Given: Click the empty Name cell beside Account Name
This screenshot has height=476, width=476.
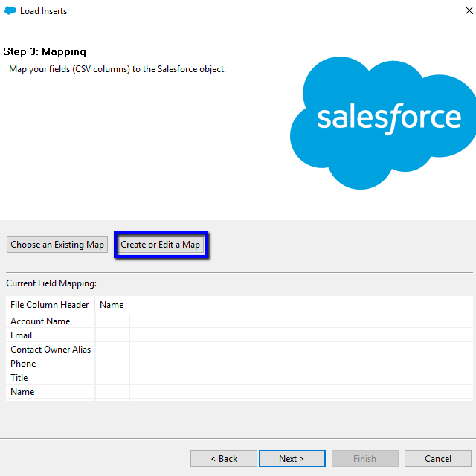Looking at the screenshot, I should pos(112,321).
